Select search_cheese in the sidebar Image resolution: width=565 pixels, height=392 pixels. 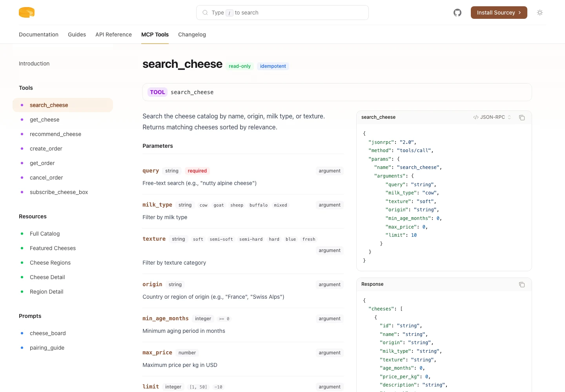(x=63, y=105)
